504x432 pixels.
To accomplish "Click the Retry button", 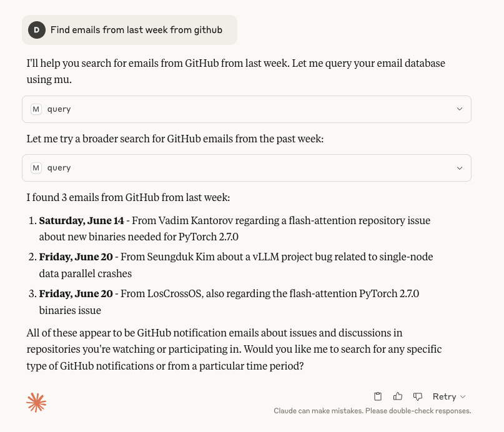I will click(x=445, y=396).
